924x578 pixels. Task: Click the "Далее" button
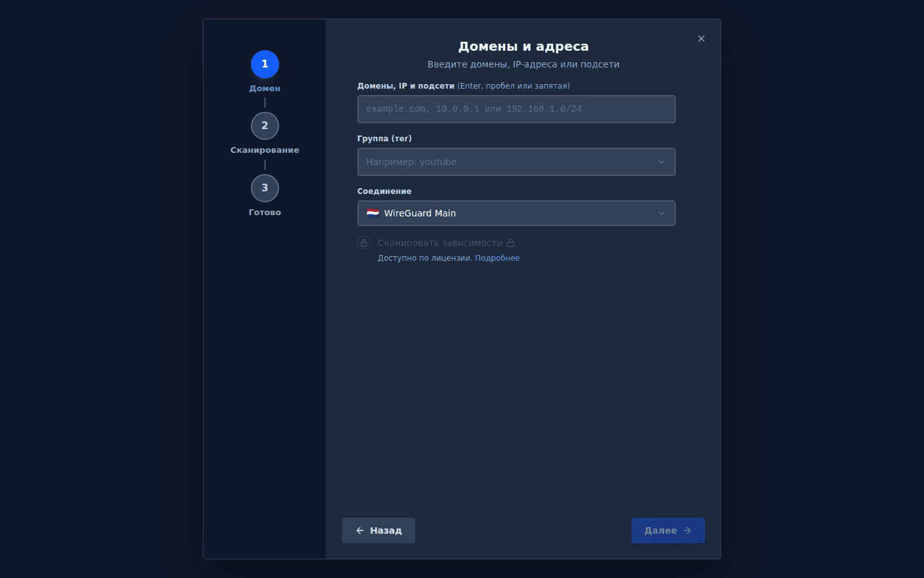668,530
